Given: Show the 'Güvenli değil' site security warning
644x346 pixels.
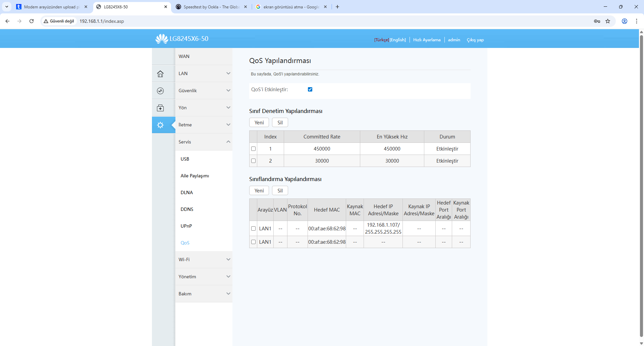Looking at the screenshot, I should (59, 21).
